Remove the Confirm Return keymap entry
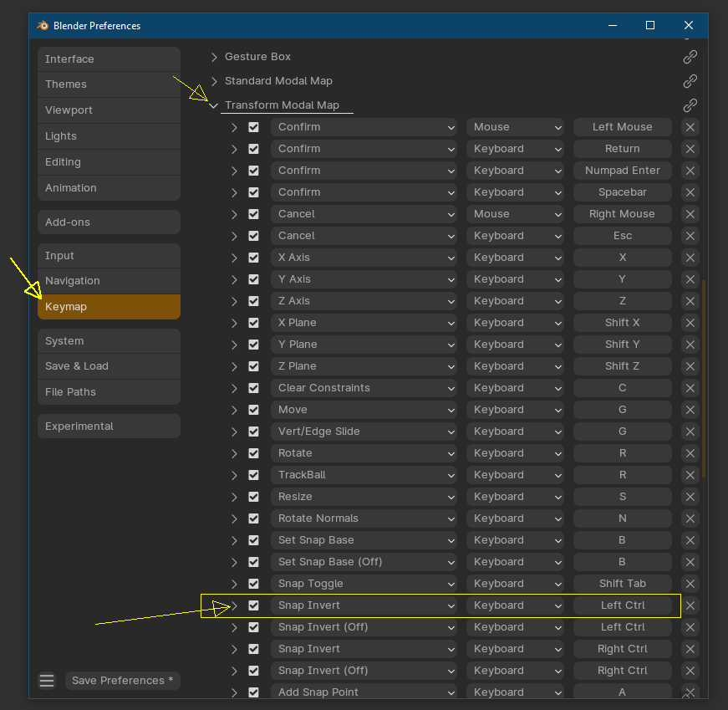Image resolution: width=728 pixels, height=710 pixels. pos(690,149)
